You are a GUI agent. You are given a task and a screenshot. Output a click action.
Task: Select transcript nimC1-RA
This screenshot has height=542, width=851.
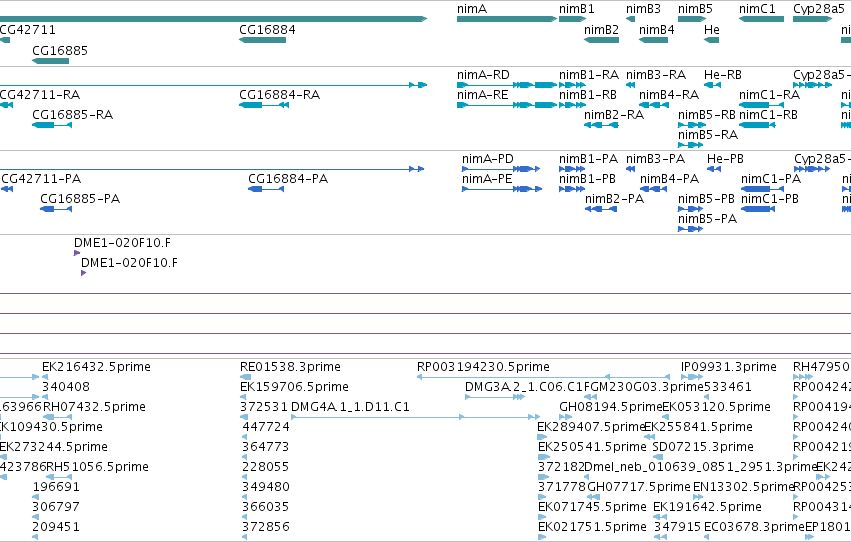[x=761, y=105]
